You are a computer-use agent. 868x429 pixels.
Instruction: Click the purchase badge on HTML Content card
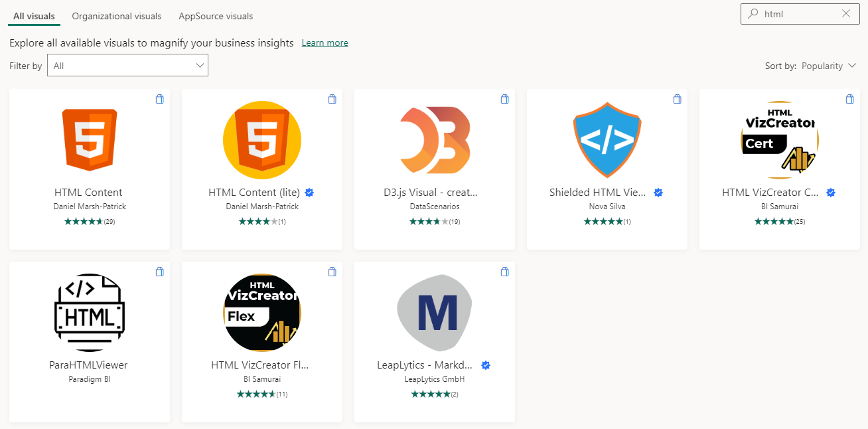click(x=159, y=100)
